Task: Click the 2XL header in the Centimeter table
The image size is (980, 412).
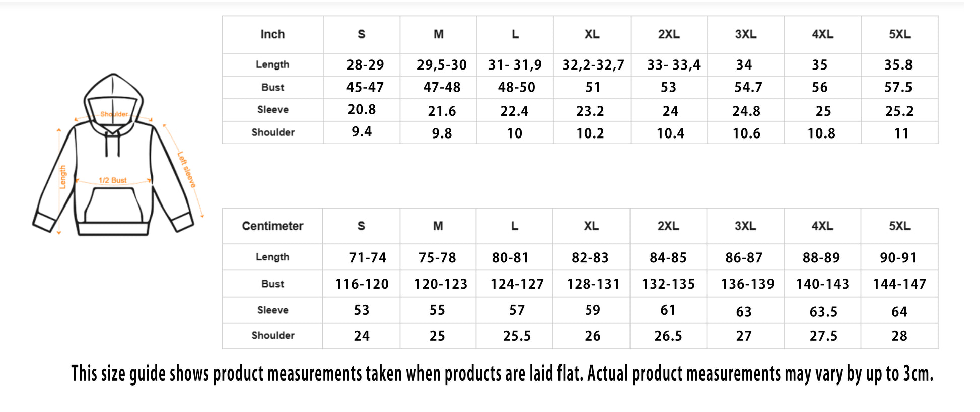Action: point(668,226)
